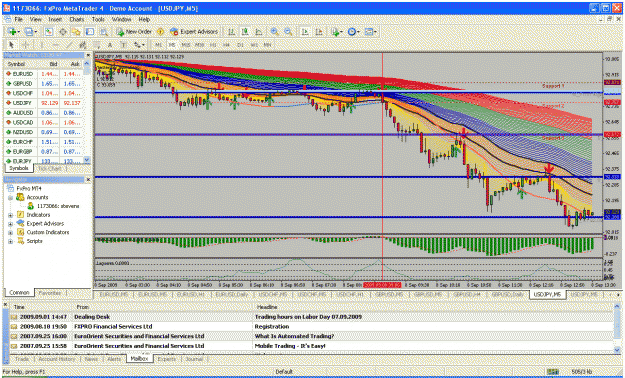The width and height of the screenshot is (625, 378).
Task: Open the Periods clock icon
Action: click(352, 32)
